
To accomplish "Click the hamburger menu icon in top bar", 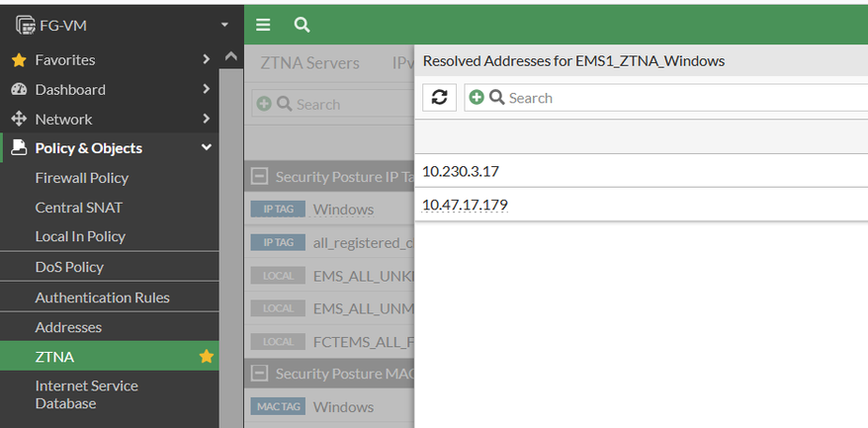I will coord(262,25).
